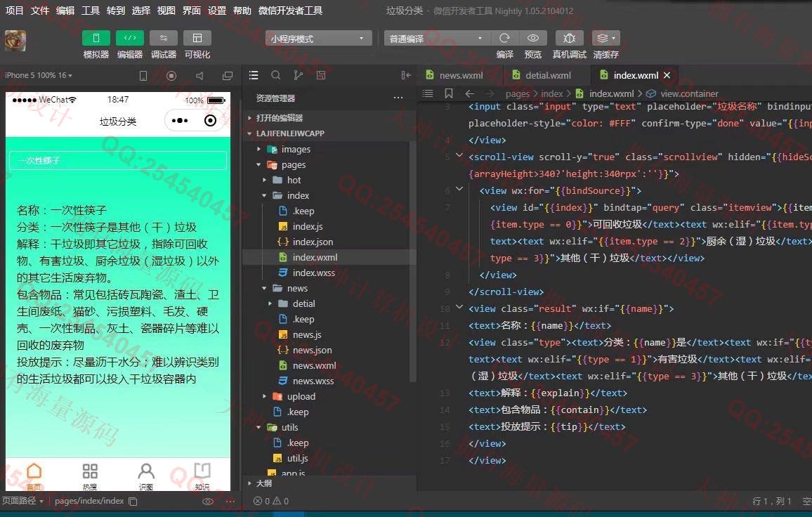Collapse the pages folder
The height and width of the screenshot is (517, 812).
coord(329,165)
